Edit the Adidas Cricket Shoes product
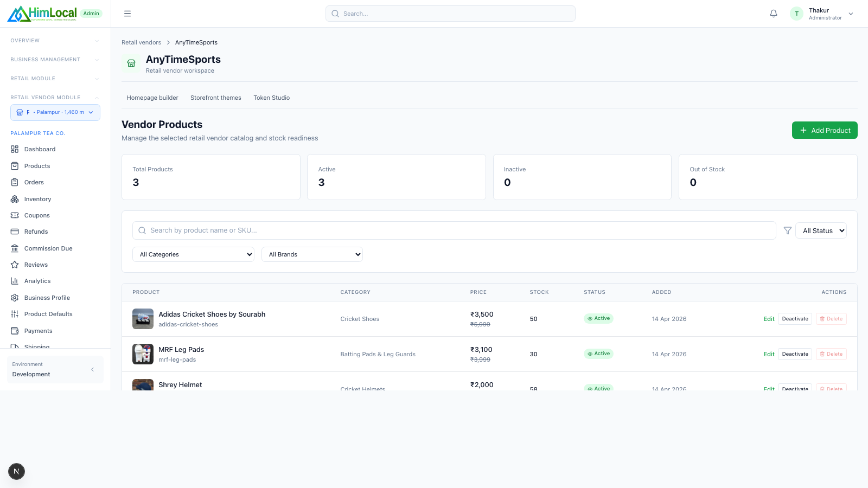This screenshot has height=488, width=868. point(769,319)
